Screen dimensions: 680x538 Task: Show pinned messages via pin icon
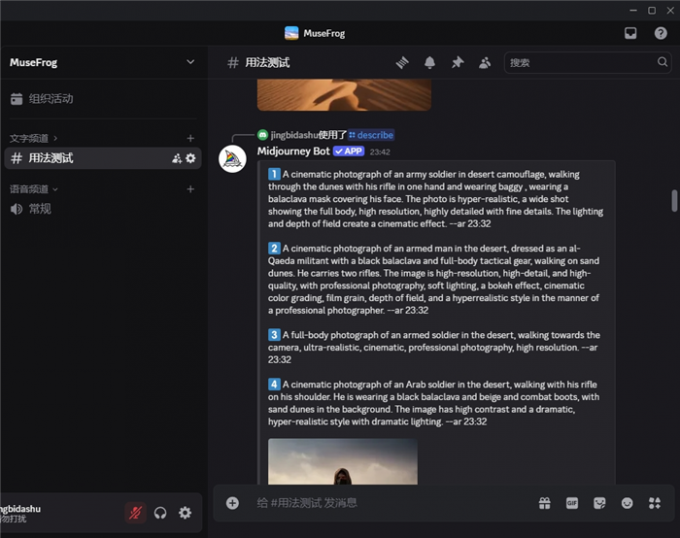457,62
